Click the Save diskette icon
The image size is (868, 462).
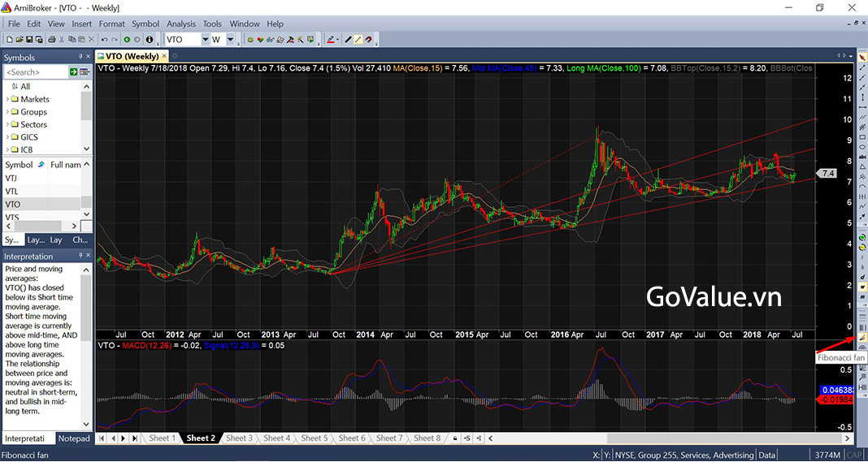(29, 39)
